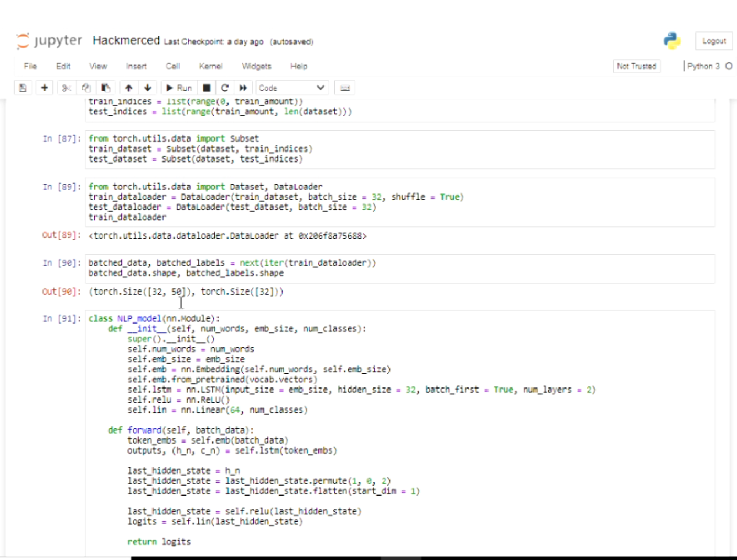
Task: Click the DataLoader object output text
Action: tap(227, 236)
